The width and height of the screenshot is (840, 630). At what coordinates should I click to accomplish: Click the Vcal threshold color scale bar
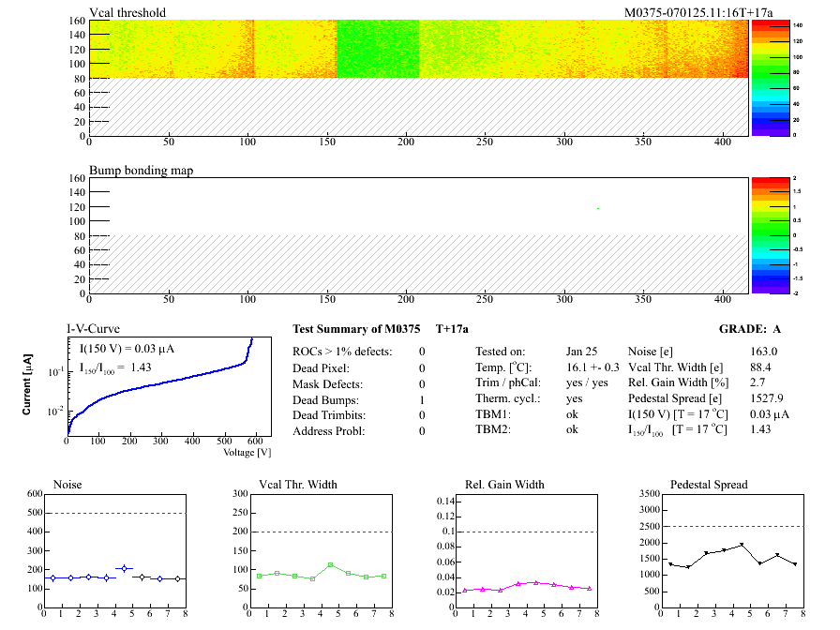click(770, 77)
